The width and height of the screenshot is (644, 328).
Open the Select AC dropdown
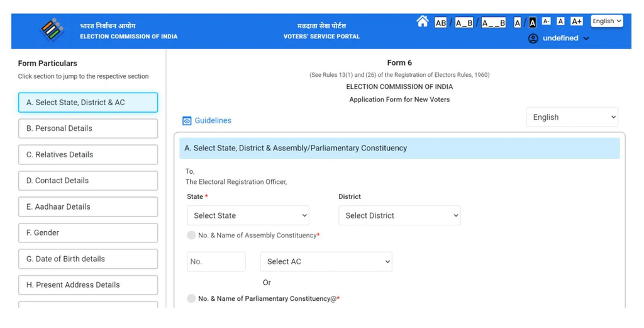(x=326, y=261)
